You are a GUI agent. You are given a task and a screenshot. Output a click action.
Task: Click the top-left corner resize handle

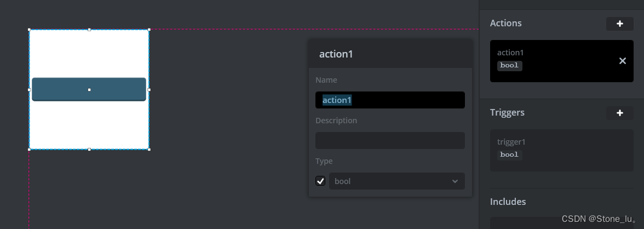(29, 30)
